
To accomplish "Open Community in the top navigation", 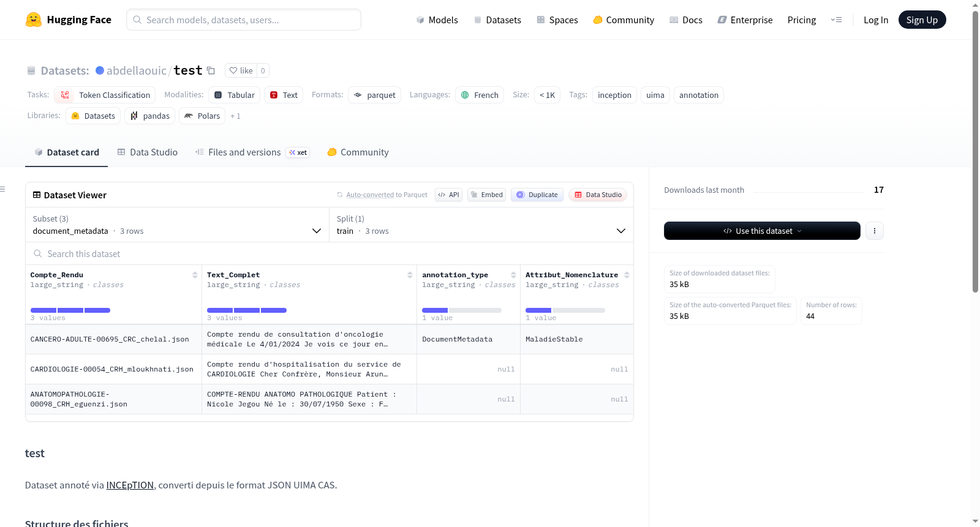I will [x=624, y=20].
